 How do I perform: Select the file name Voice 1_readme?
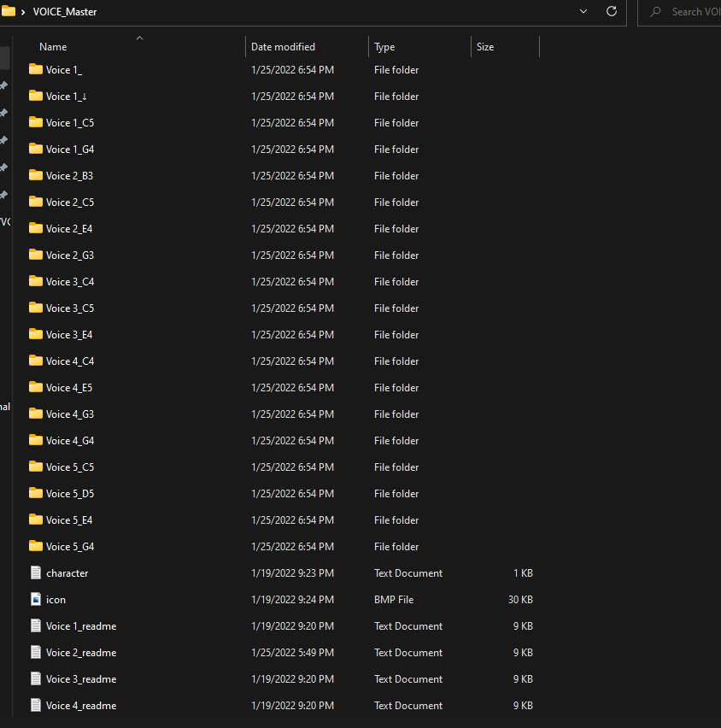81,626
